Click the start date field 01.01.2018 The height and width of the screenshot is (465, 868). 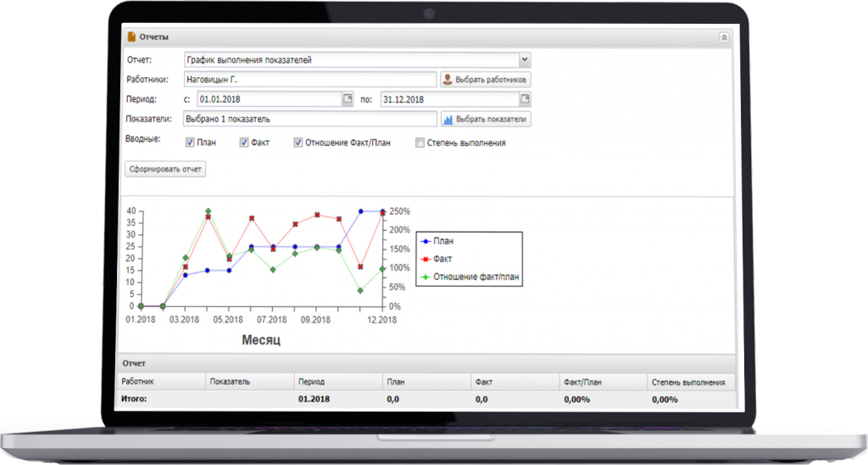click(270, 99)
